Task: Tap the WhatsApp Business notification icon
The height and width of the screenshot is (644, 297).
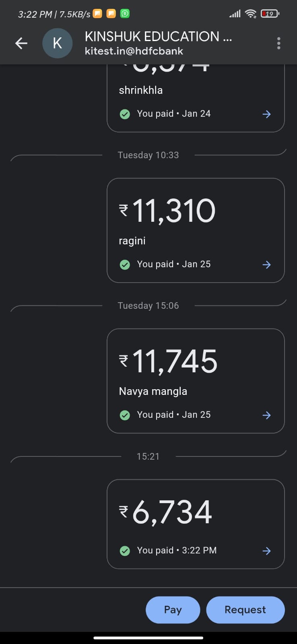Action: (x=125, y=14)
